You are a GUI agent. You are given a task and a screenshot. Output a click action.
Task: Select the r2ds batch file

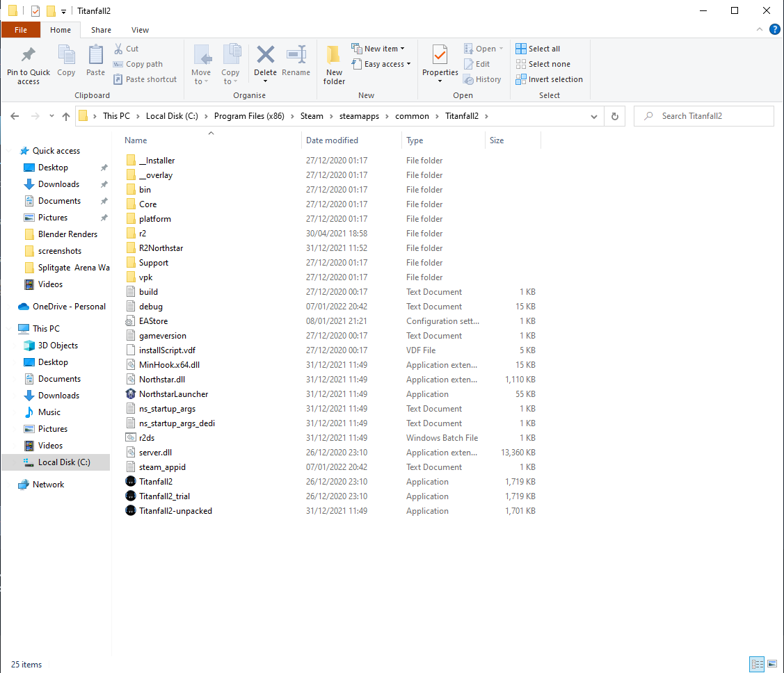pyautogui.click(x=147, y=438)
